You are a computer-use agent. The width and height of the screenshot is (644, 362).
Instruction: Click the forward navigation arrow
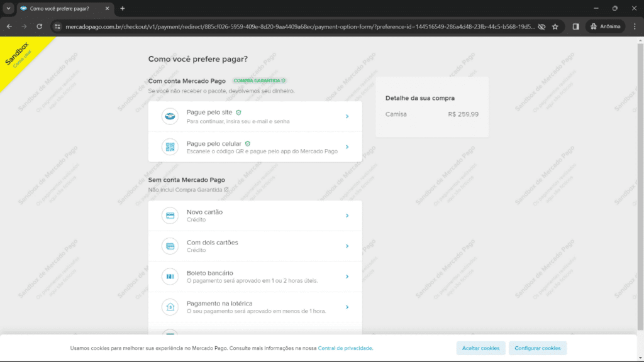24,26
